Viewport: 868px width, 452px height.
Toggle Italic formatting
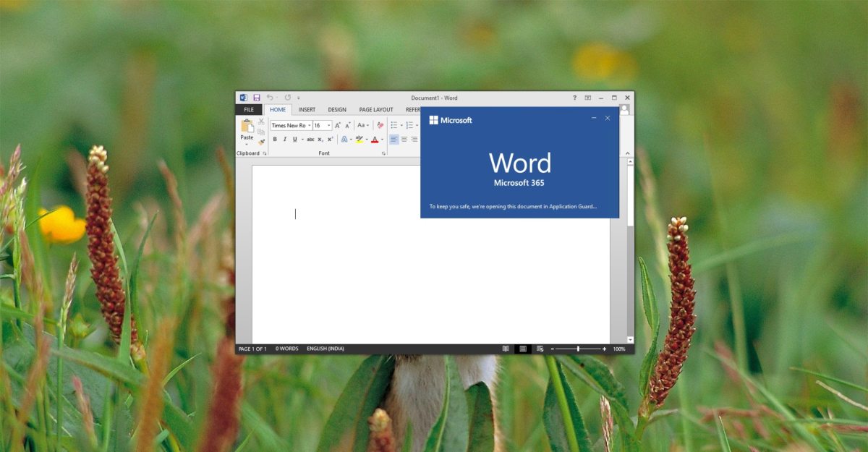click(x=284, y=139)
